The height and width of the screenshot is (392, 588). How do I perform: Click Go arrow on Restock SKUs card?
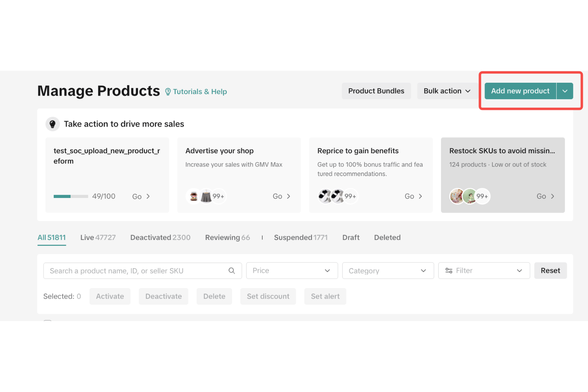tap(552, 196)
